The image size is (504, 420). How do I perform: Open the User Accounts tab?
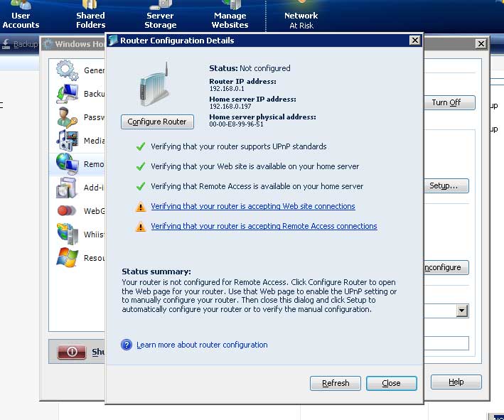point(21,16)
